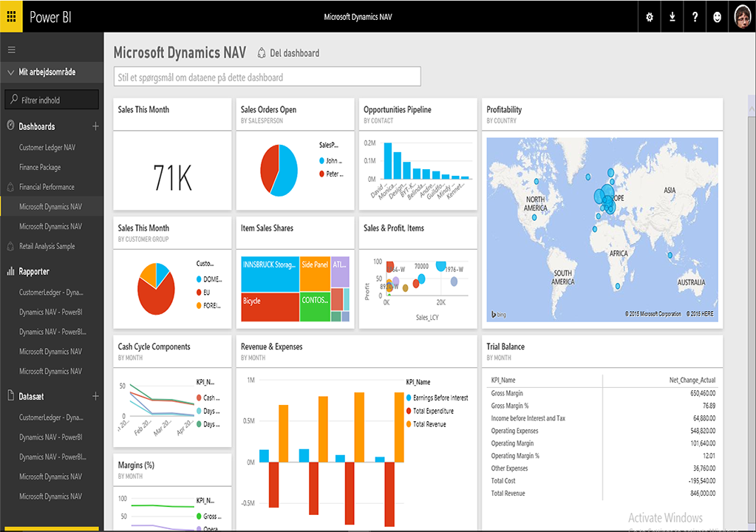Click the icon beside Retail Analysis Sample

point(10,246)
